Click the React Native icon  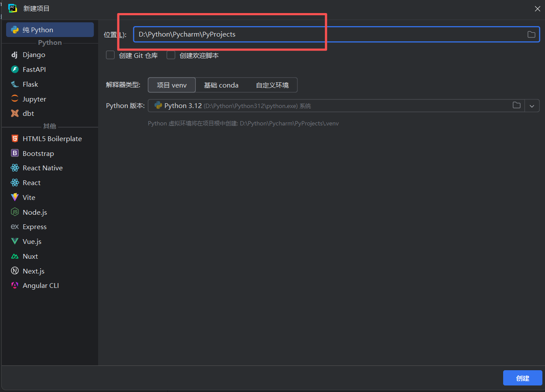tap(15, 168)
